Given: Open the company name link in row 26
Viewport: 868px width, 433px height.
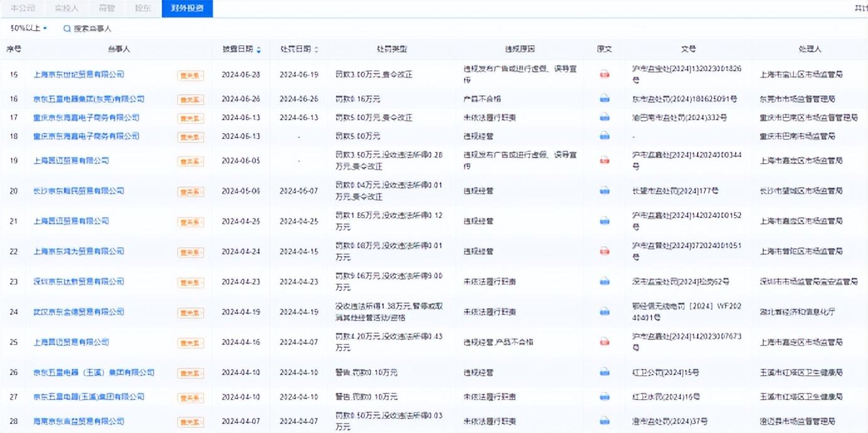Looking at the screenshot, I should click(93, 372).
